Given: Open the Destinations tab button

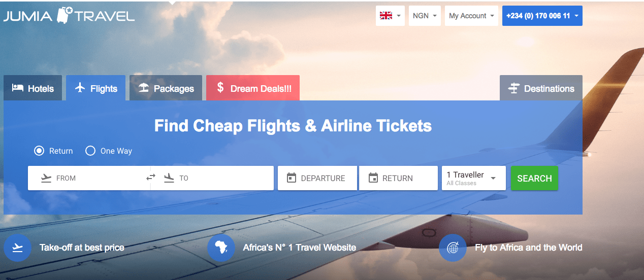Looking at the screenshot, I should coord(541,88).
